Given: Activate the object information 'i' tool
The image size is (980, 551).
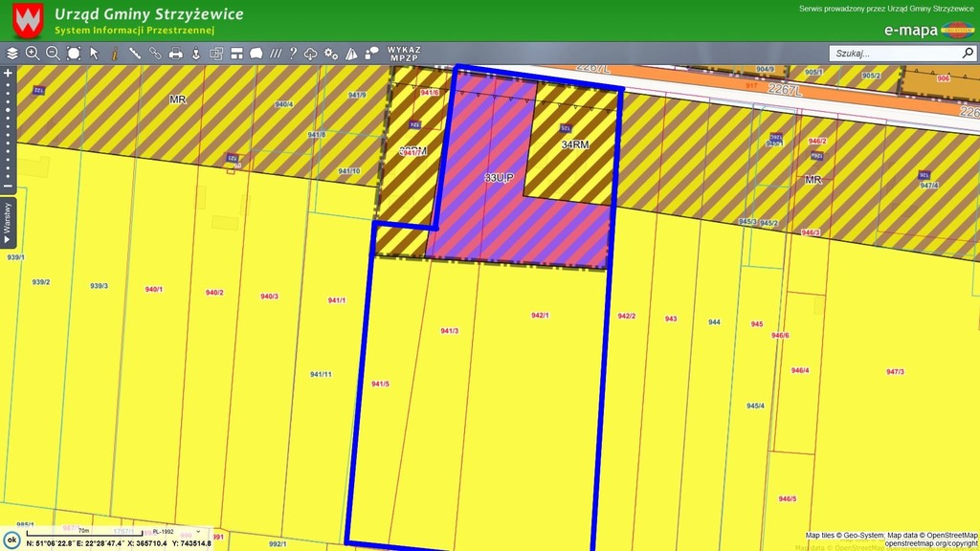Looking at the screenshot, I should pyautogui.click(x=115, y=54).
